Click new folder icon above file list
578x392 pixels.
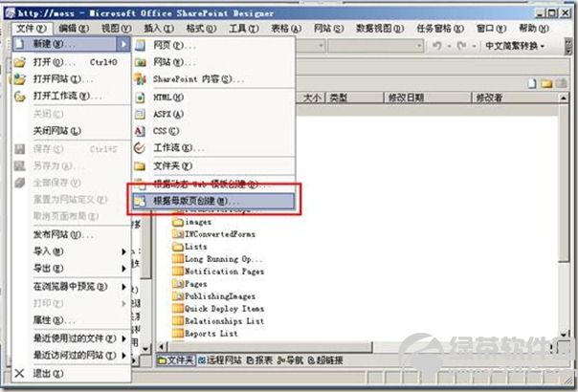546,83
